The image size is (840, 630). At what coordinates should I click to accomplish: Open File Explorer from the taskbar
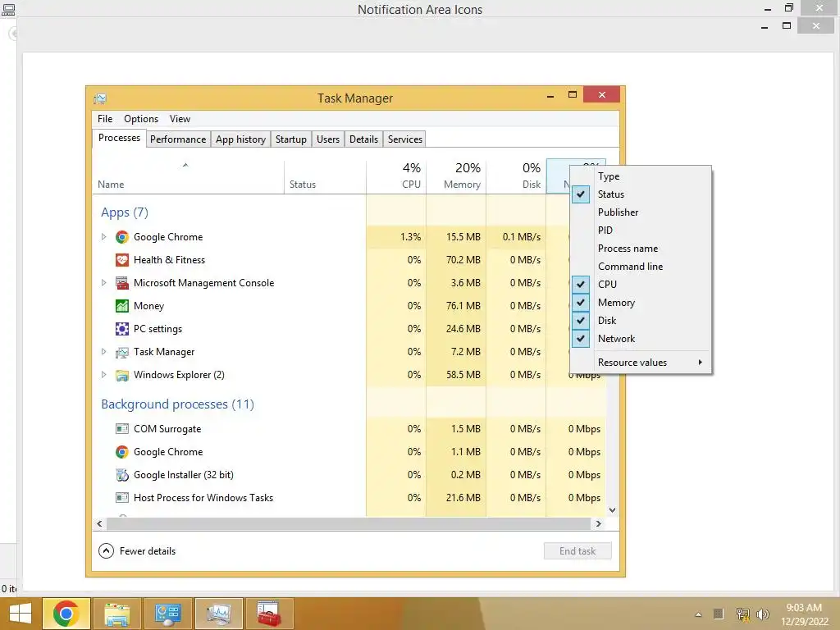116,614
